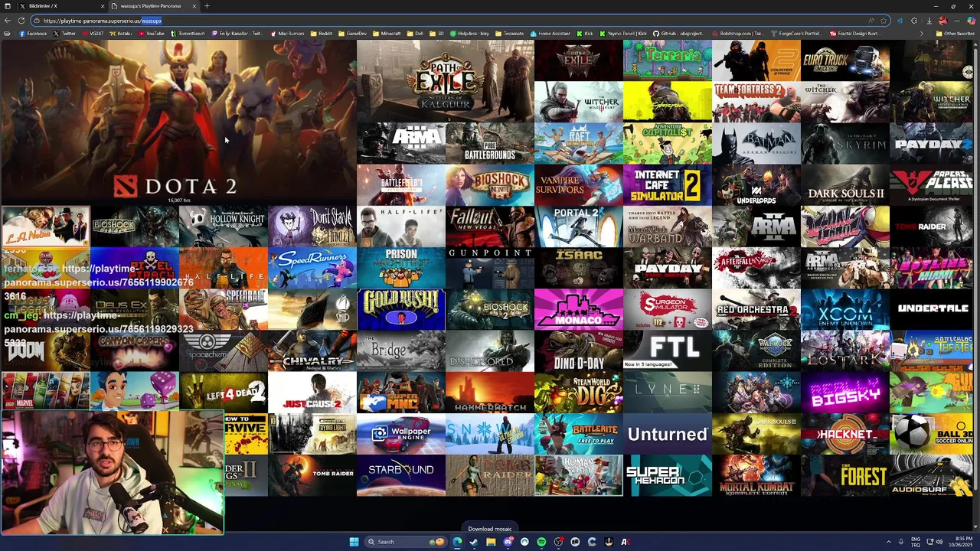Viewport: 980px width, 551px height.
Task: Click the BioShock Infinite tile
Action: pyautogui.click(x=490, y=185)
